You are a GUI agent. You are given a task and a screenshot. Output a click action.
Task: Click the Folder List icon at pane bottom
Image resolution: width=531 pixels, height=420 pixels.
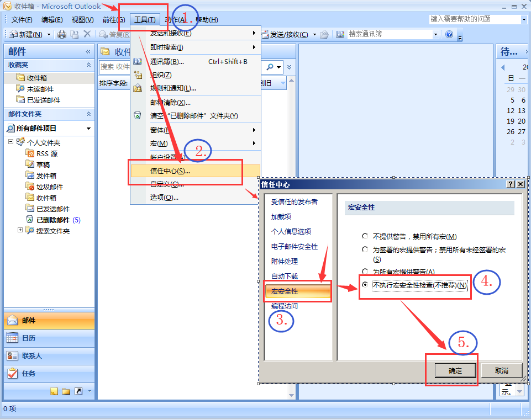[x=66, y=391]
